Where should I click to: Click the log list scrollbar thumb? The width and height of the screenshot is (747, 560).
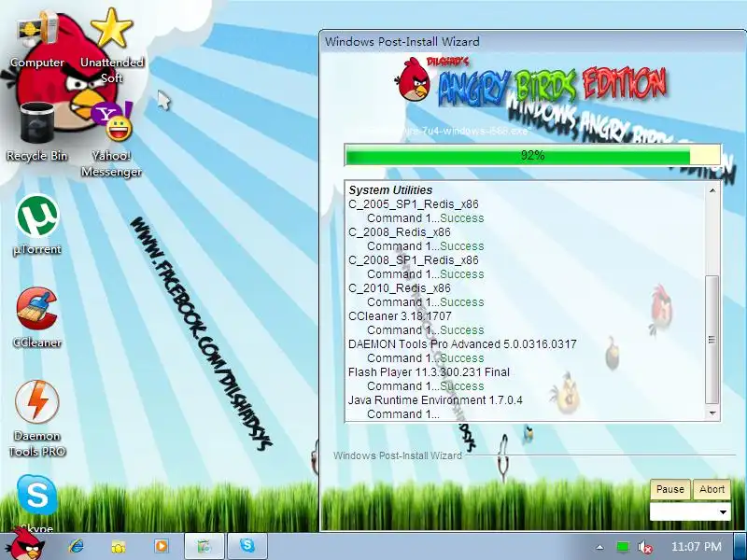712,340
